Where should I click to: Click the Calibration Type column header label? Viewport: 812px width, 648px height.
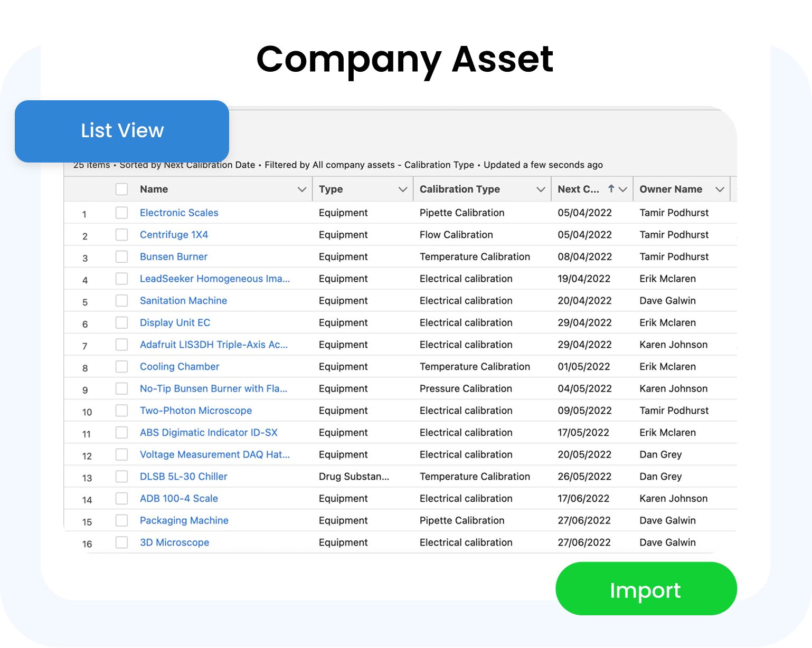(x=459, y=189)
